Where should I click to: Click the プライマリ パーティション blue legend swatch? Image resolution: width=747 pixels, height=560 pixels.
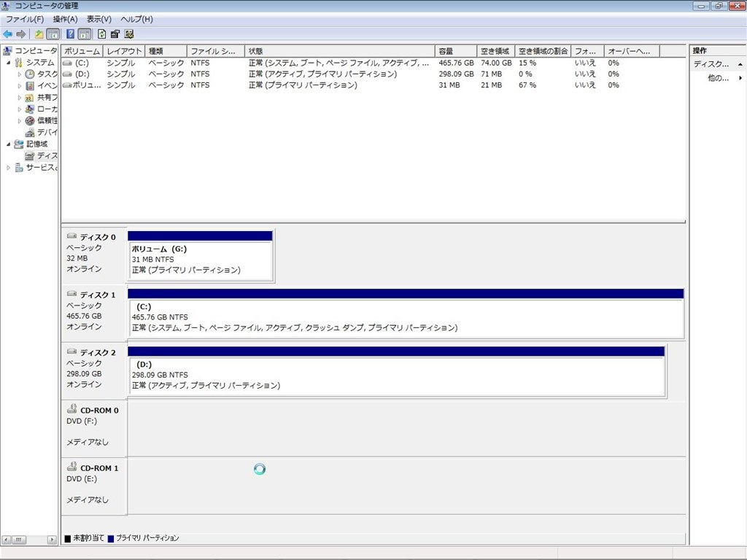[x=111, y=539]
